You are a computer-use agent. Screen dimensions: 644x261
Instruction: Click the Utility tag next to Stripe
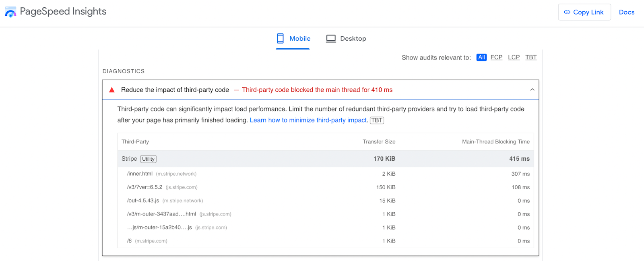coord(149,159)
